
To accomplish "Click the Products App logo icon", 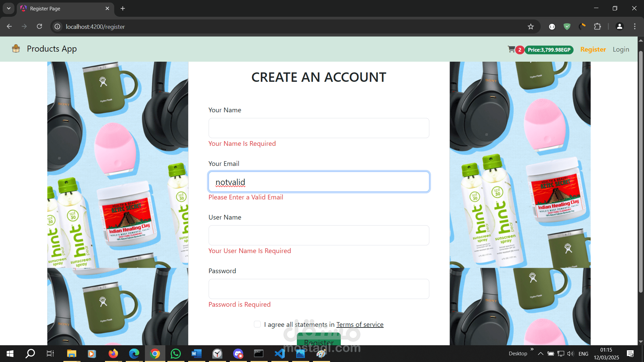I will click(x=16, y=49).
